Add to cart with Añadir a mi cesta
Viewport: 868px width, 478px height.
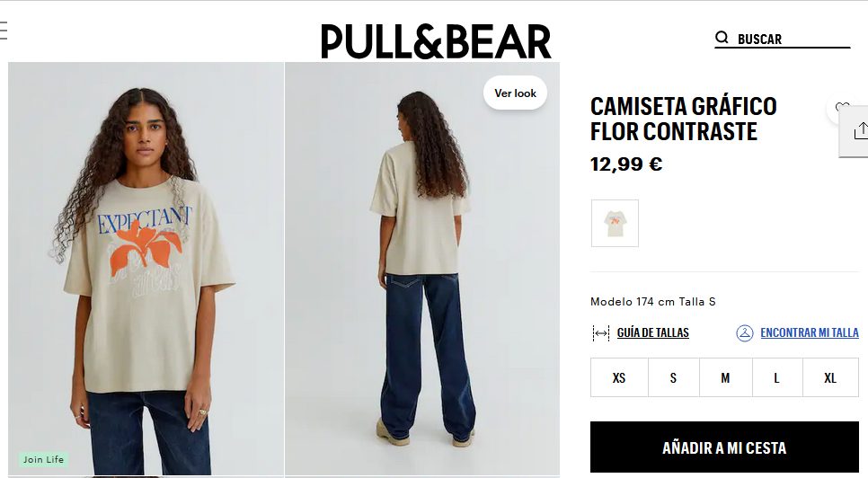[724, 447]
